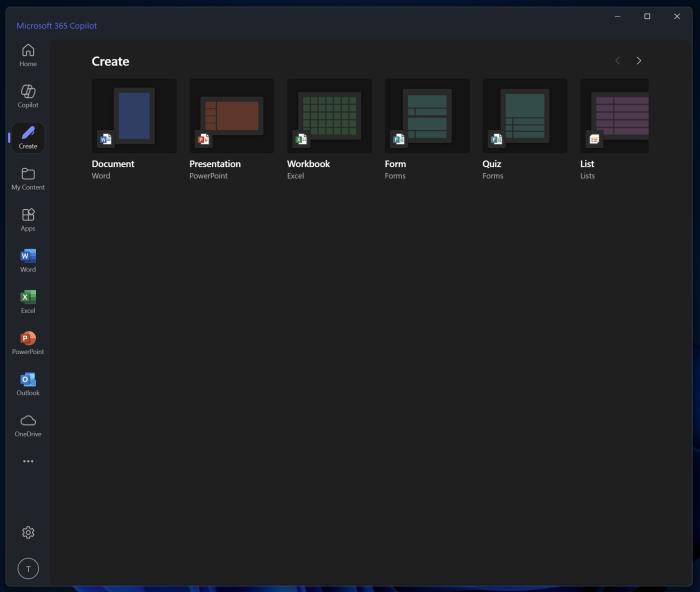Open settings gear icon
The width and height of the screenshot is (700, 592).
click(28, 532)
